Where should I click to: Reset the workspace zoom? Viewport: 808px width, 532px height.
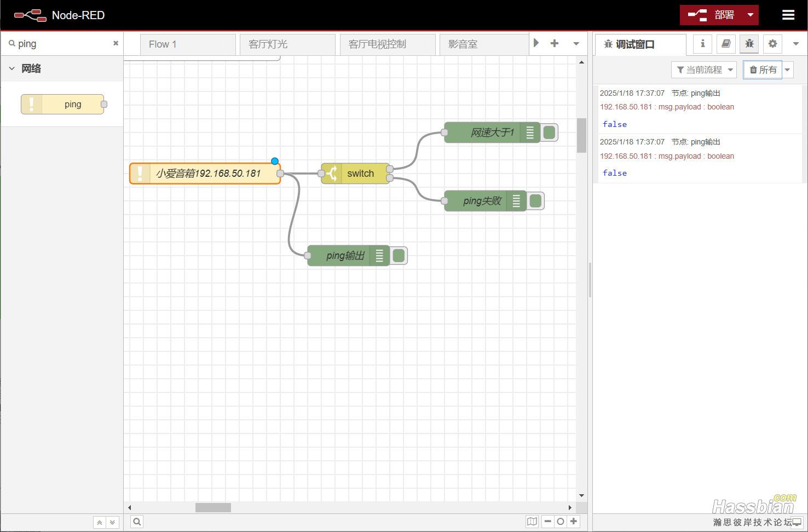(561, 522)
